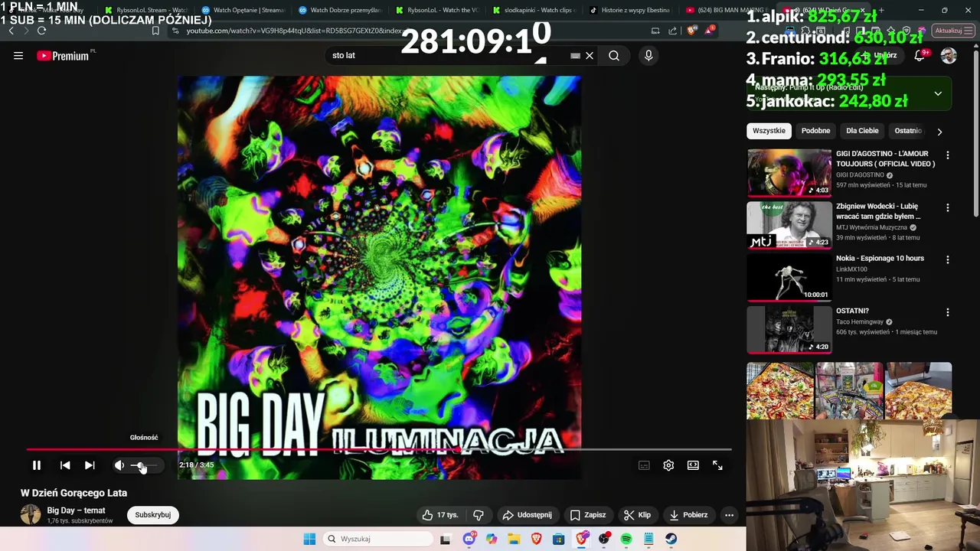Dislike the video thumbs-down
This screenshot has width=980, height=551.
(x=479, y=515)
